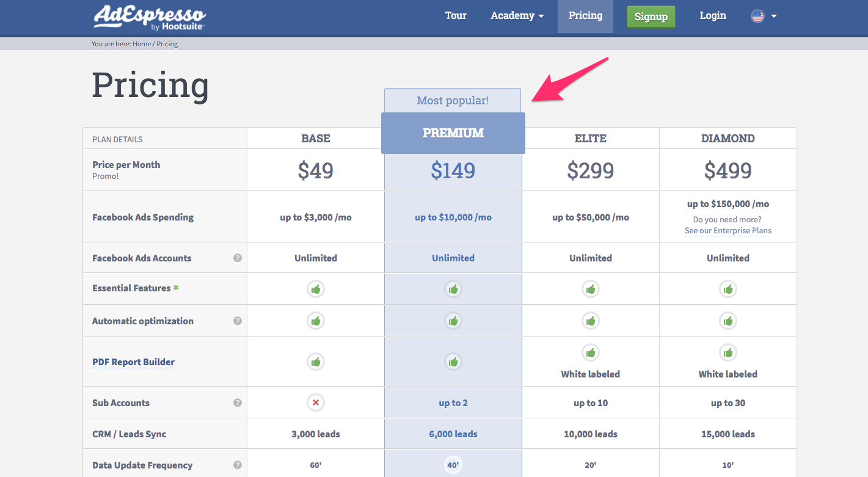Click the Login link
The image size is (868, 477).
pyautogui.click(x=712, y=16)
